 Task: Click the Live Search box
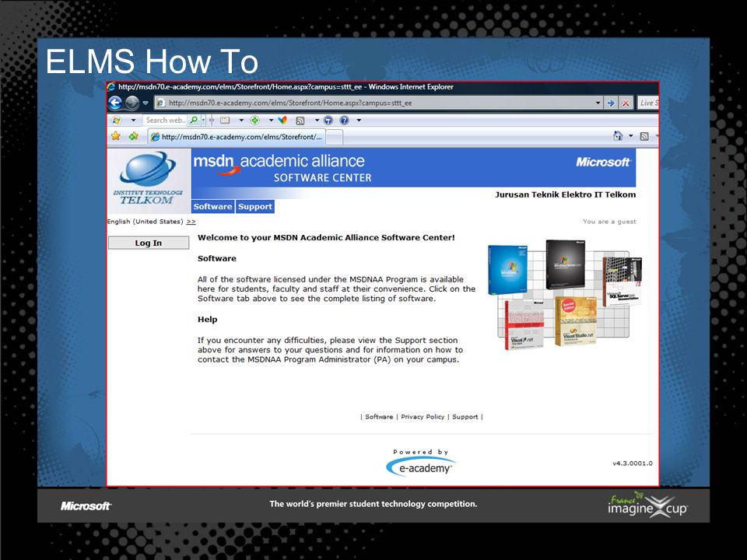tap(648, 103)
